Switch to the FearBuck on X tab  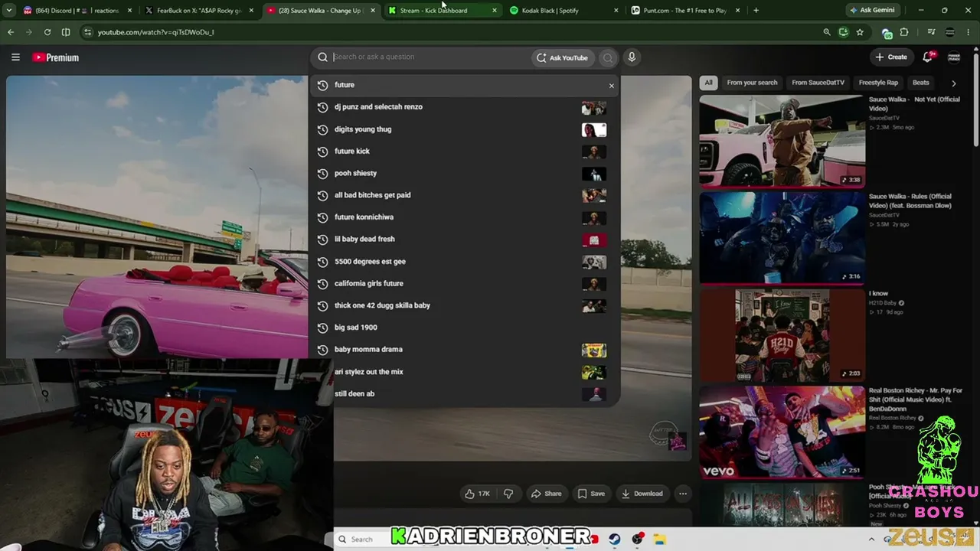[x=199, y=11]
